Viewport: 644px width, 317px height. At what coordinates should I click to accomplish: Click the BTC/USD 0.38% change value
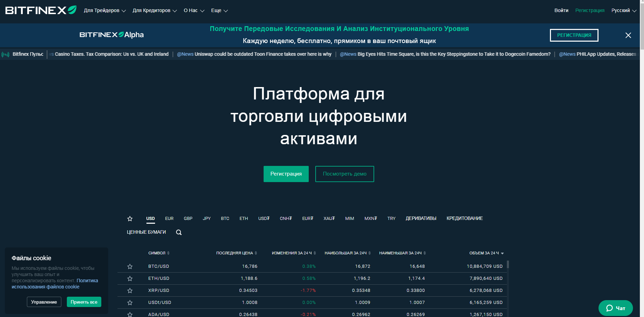coord(309,266)
